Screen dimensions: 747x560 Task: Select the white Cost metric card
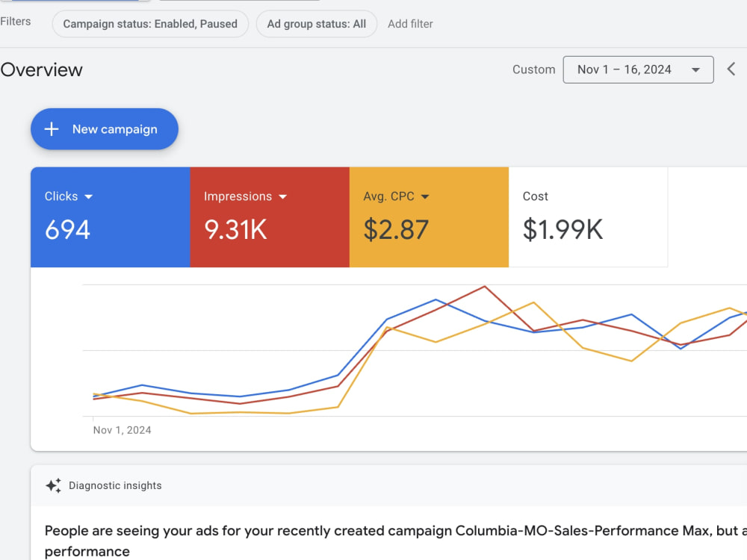[x=589, y=217]
